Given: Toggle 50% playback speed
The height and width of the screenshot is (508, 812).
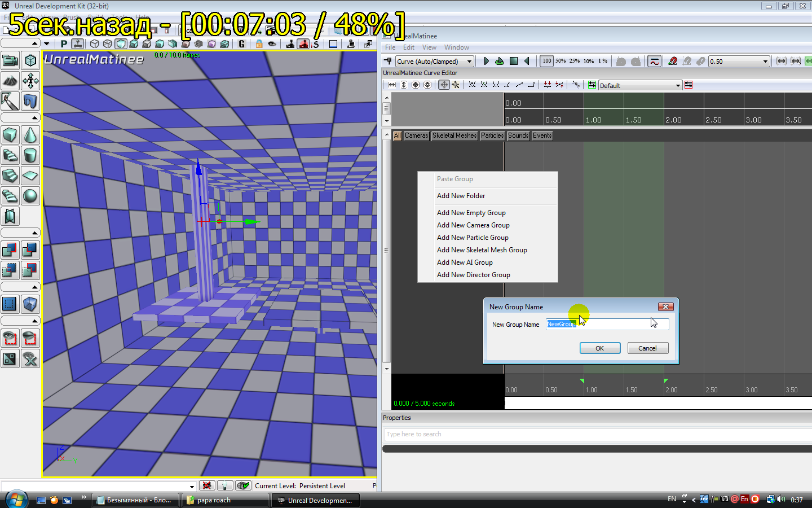Looking at the screenshot, I should click(x=561, y=61).
